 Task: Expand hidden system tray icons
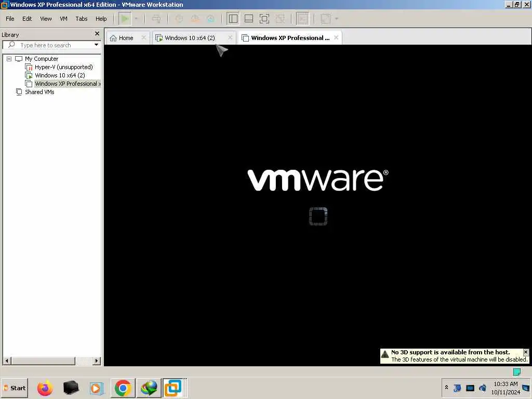click(446, 388)
